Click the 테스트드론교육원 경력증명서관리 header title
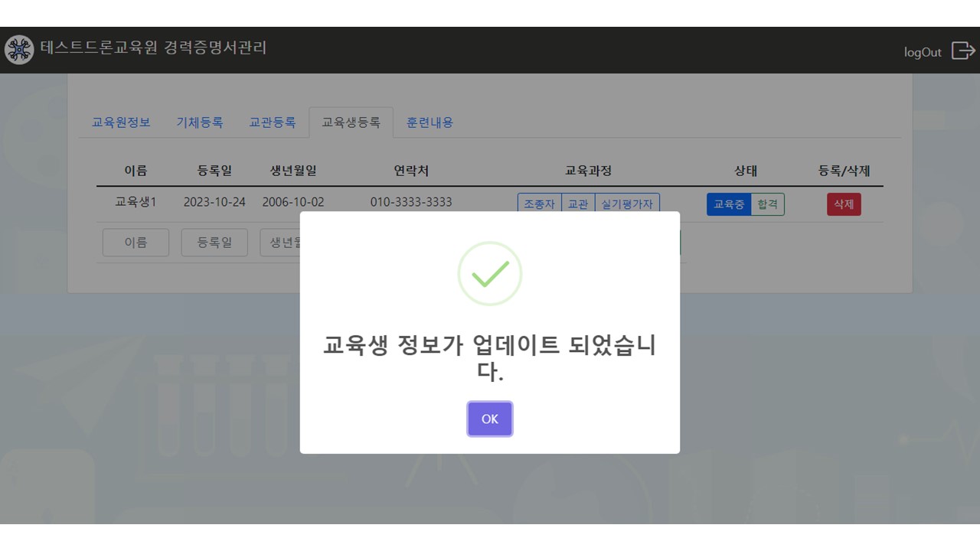The image size is (980, 551). pos(153,47)
